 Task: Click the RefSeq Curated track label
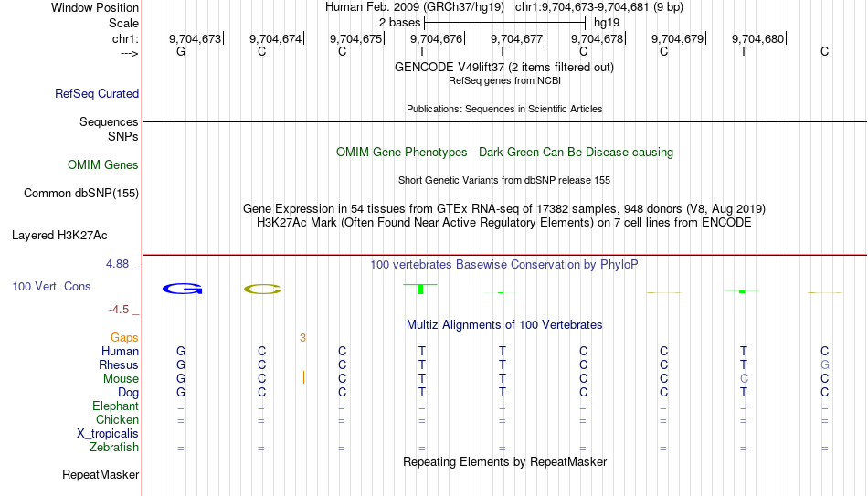click(x=97, y=93)
